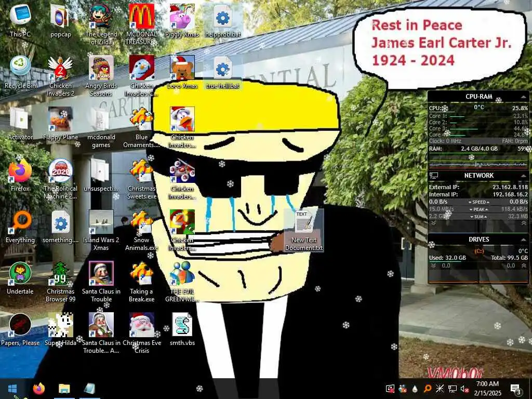Click the Everything magnifier tray icon
Screen dimensions: 532x399
point(428,389)
